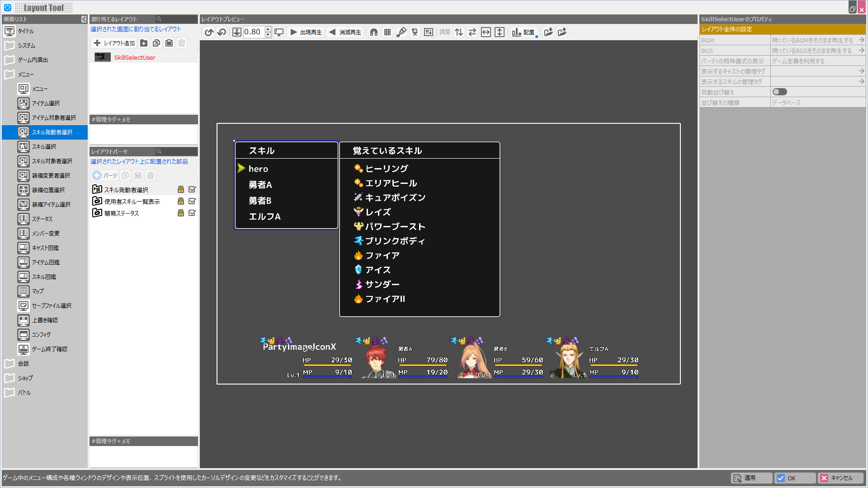Increase zoom value with up stepper
This screenshot has height=488, width=868.
tap(268, 29)
